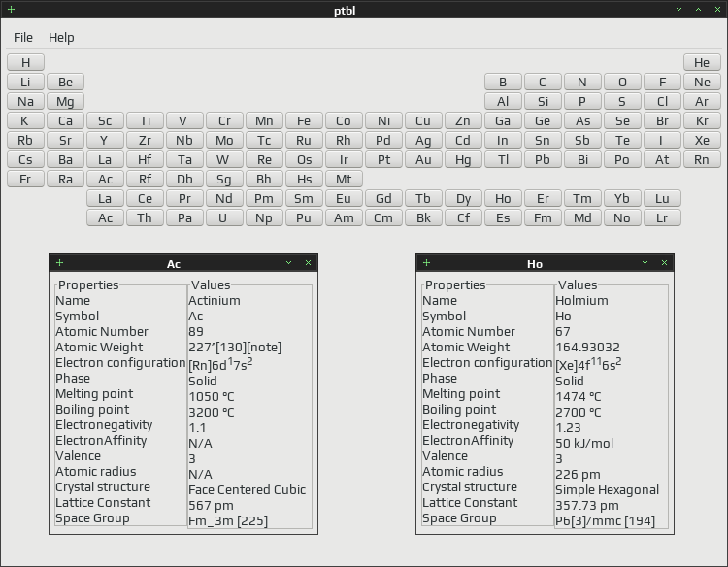Select the Fr element button
Image resolution: width=728 pixels, height=567 pixels.
pyautogui.click(x=26, y=179)
